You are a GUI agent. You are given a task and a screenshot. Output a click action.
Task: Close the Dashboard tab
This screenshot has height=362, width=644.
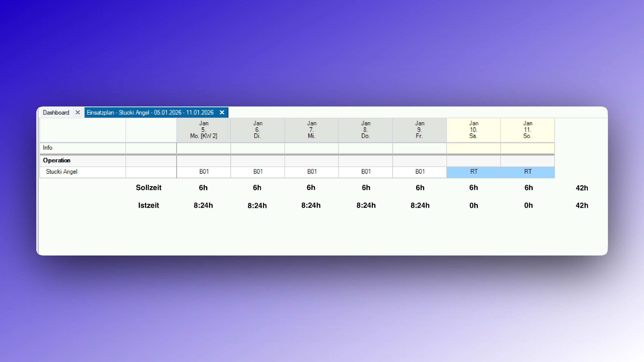(78, 112)
